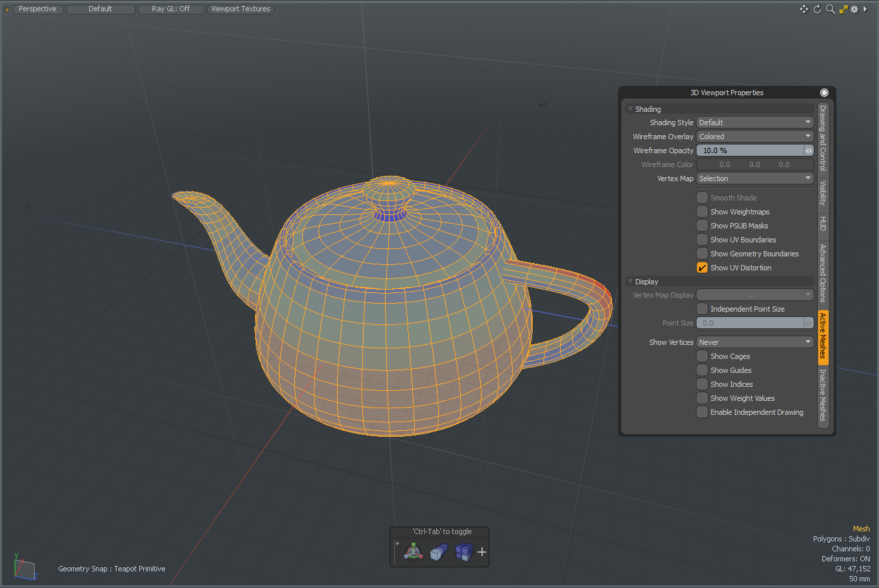This screenshot has width=879, height=588.
Task: Open the viewport settings gear icon
Action: pos(854,9)
